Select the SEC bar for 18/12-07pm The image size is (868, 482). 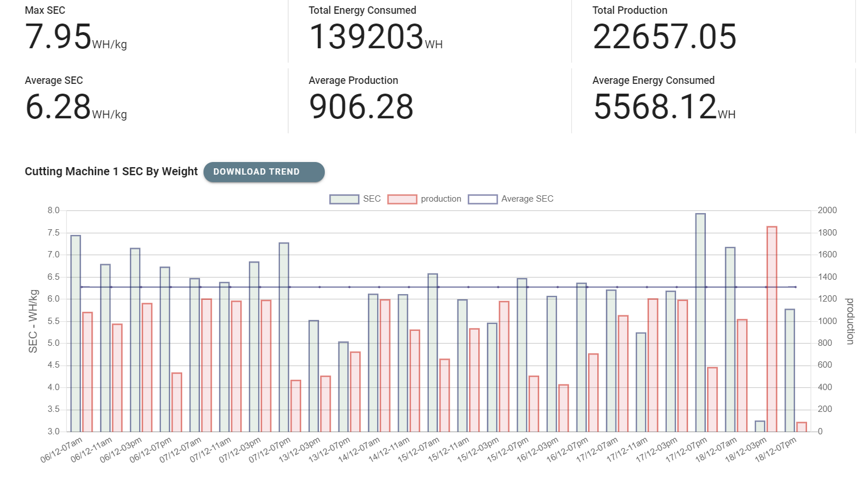point(790,371)
